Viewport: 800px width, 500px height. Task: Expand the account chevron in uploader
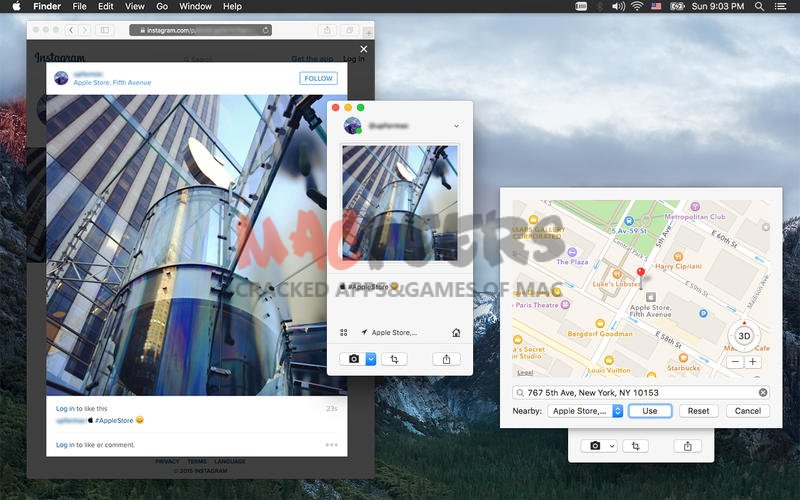pos(456,126)
